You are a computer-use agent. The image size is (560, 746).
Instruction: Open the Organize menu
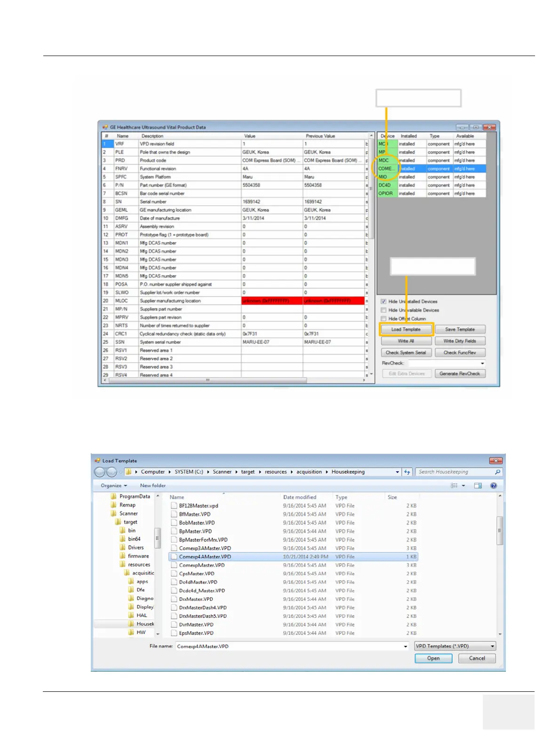pos(114,486)
